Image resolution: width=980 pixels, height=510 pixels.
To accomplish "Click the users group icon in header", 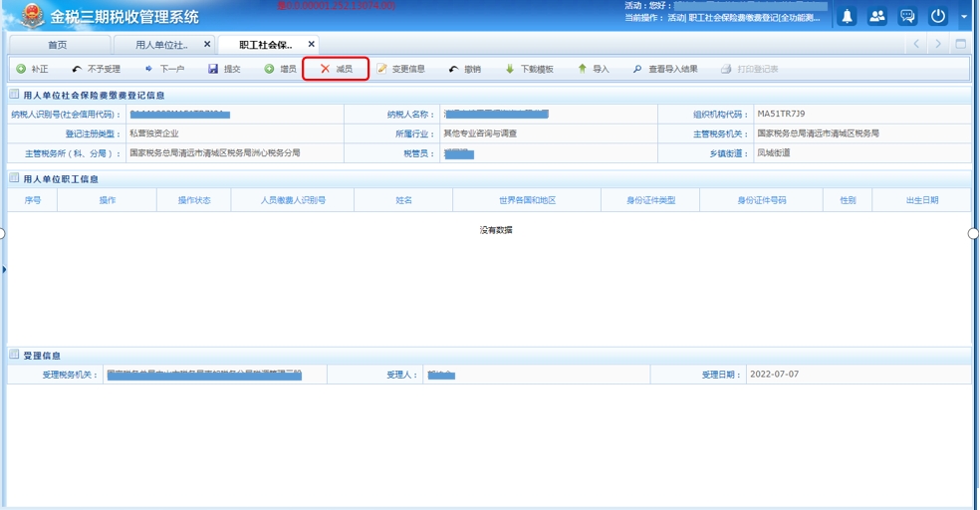I will [x=877, y=16].
